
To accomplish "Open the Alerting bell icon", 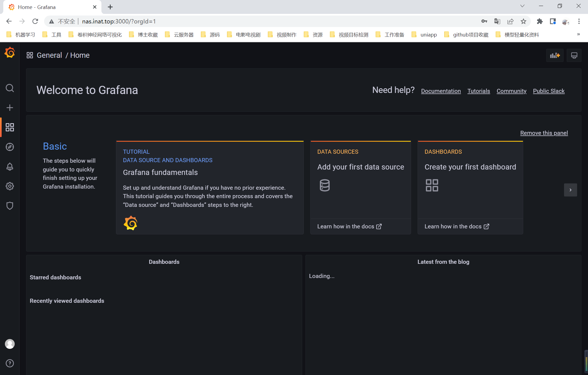I will (x=10, y=167).
